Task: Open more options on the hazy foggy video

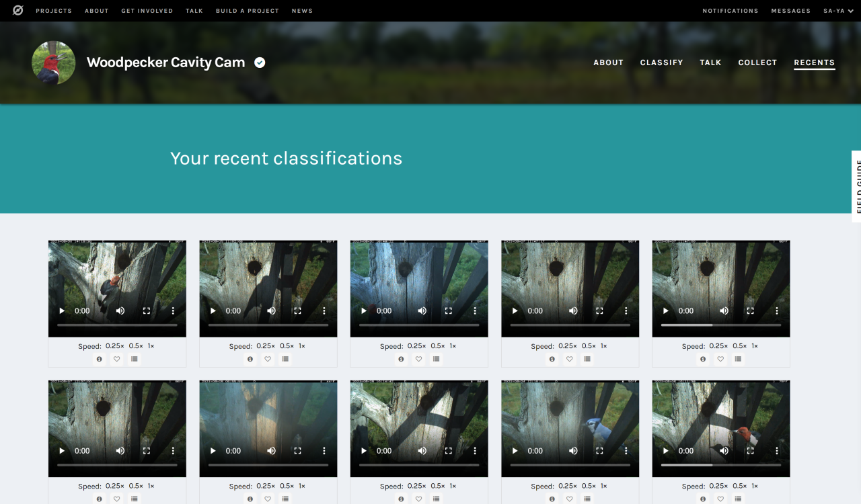Action: pos(324,451)
